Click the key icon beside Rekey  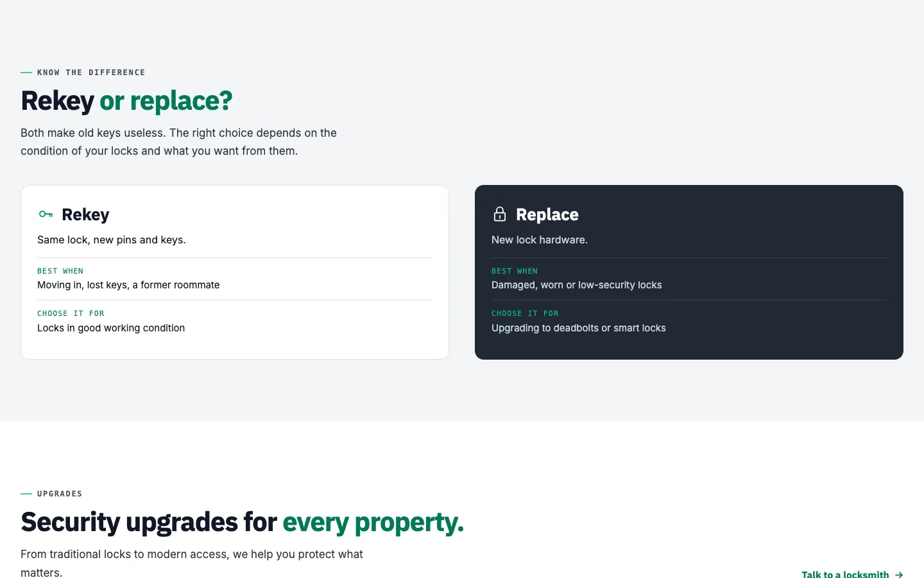46,214
